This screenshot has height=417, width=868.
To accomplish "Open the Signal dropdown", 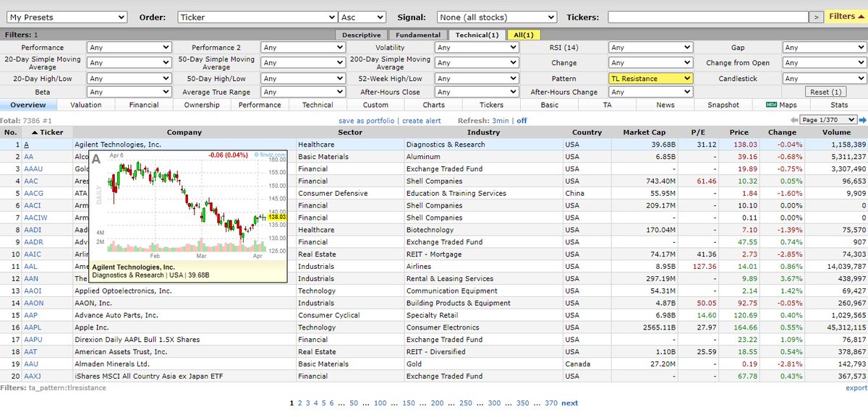I will click(497, 17).
